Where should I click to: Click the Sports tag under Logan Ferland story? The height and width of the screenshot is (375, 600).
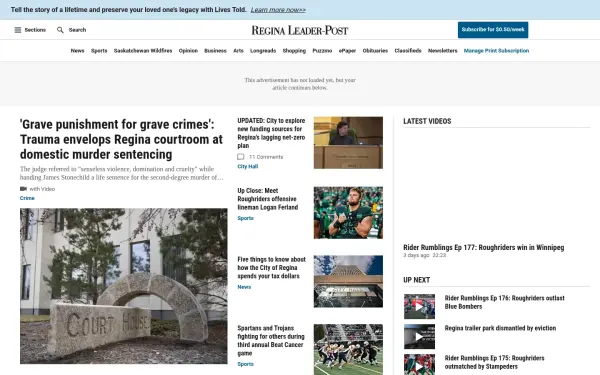tap(245, 218)
